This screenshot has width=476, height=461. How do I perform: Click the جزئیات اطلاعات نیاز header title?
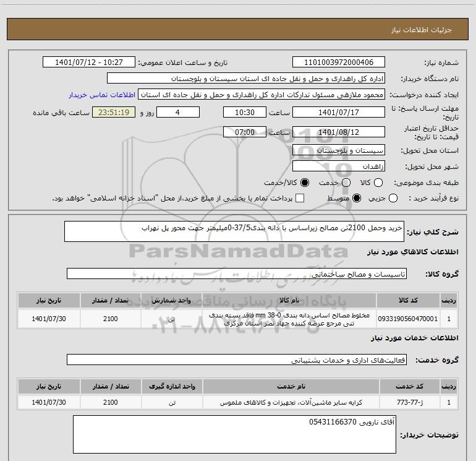click(x=421, y=30)
